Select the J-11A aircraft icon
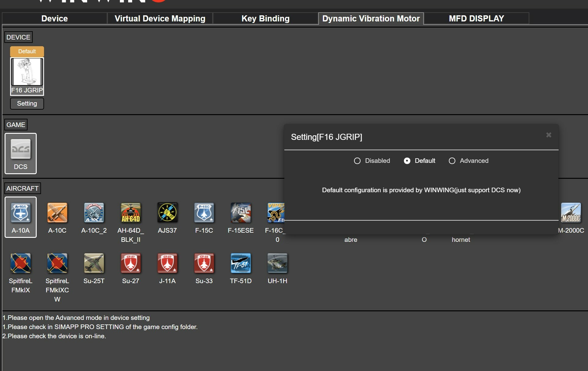This screenshot has width=588, height=371. pyautogui.click(x=167, y=263)
